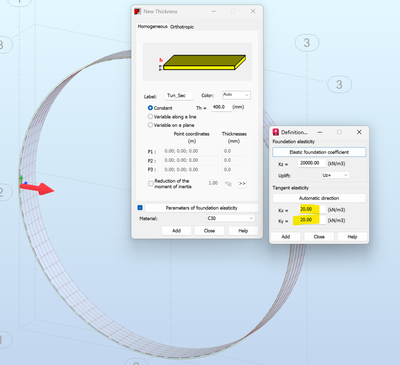Click the Label field containing Tun_Sec
400x365 pixels.
pos(179,96)
